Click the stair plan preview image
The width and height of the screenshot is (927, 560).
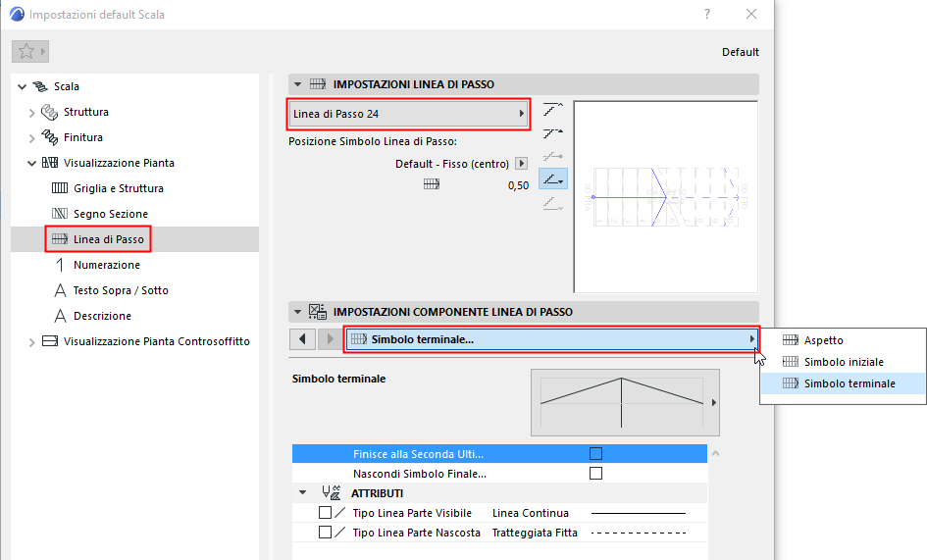pyautogui.click(x=666, y=196)
